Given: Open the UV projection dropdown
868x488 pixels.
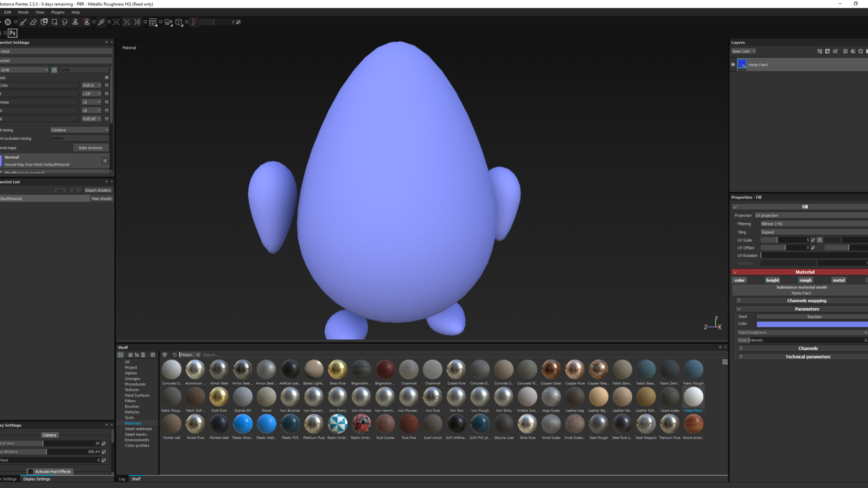Looking at the screenshot, I should (811, 215).
